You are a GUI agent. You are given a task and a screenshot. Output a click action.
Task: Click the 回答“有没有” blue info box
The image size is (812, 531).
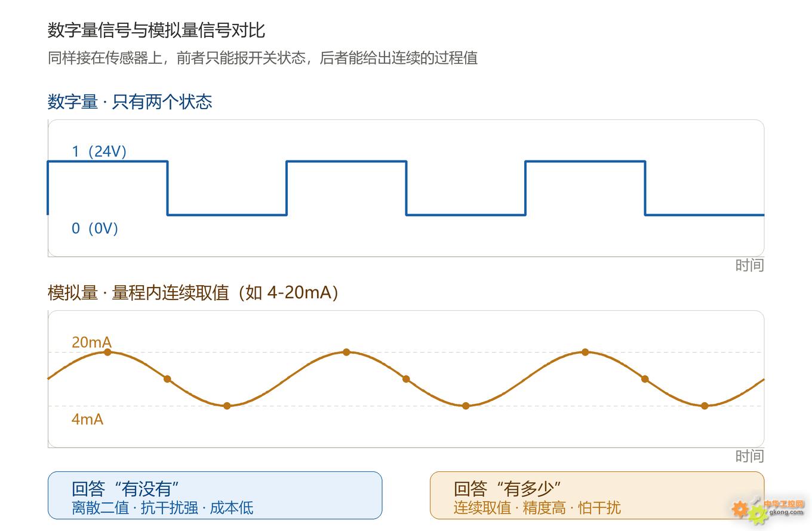click(215, 495)
